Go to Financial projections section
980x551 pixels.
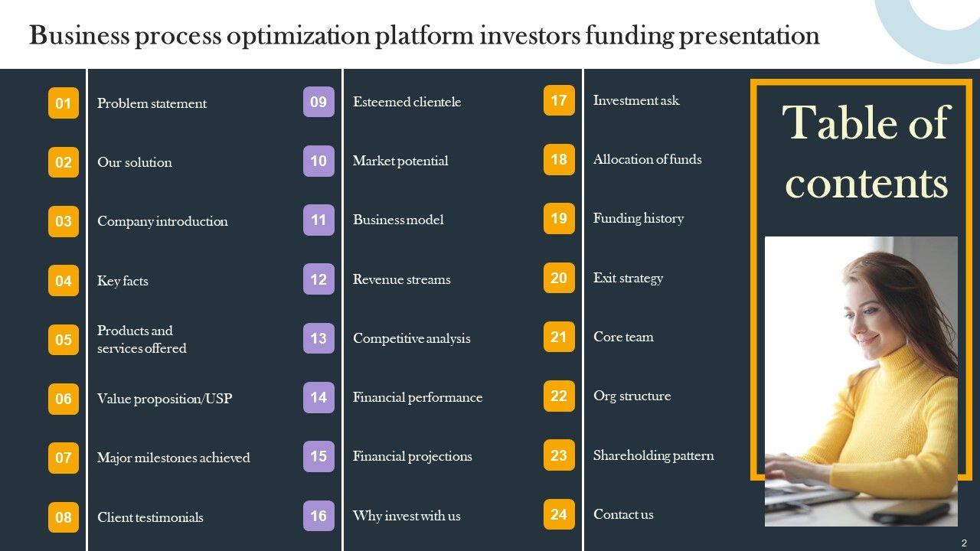pyautogui.click(x=412, y=456)
